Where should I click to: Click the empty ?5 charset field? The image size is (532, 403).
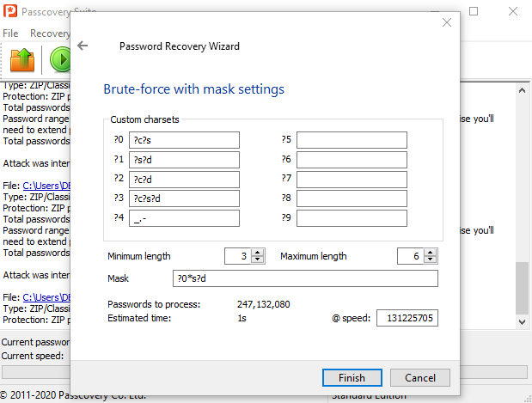(x=352, y=140)
